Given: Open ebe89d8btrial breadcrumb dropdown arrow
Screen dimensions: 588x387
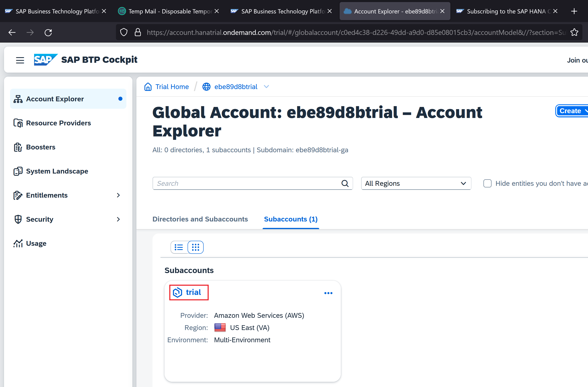Looking at the screenshot, I should tap(266, 87).
